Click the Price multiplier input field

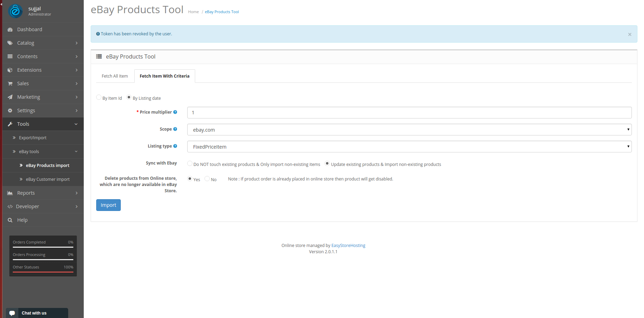pyautogui.click(x=409, y=113)
